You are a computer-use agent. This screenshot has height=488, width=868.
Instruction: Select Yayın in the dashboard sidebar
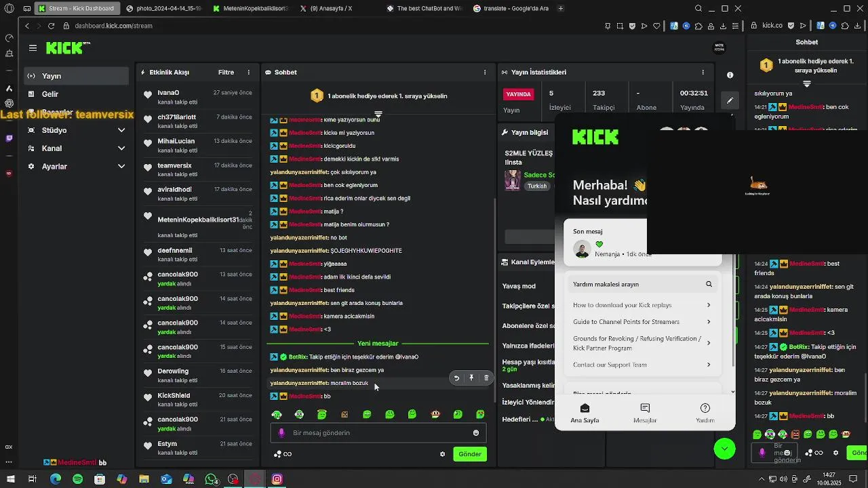pos(76,76)
